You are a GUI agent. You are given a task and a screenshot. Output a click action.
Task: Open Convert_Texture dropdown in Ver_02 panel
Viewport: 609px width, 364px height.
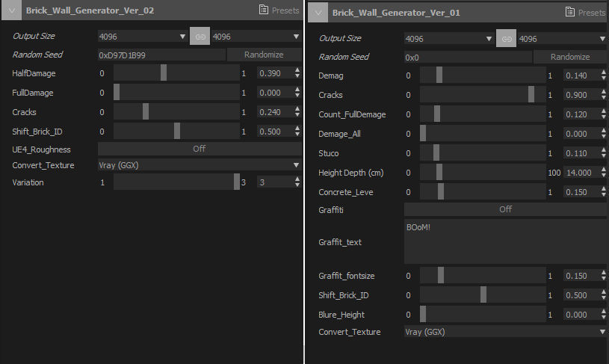199,165
